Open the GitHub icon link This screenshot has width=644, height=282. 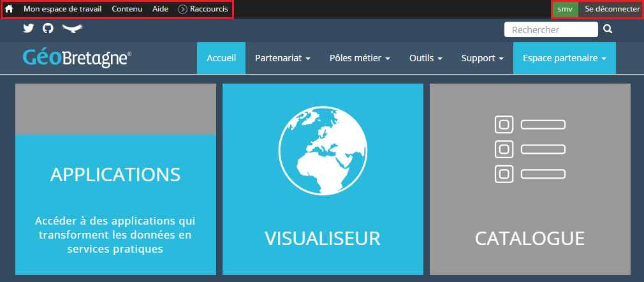48,28
